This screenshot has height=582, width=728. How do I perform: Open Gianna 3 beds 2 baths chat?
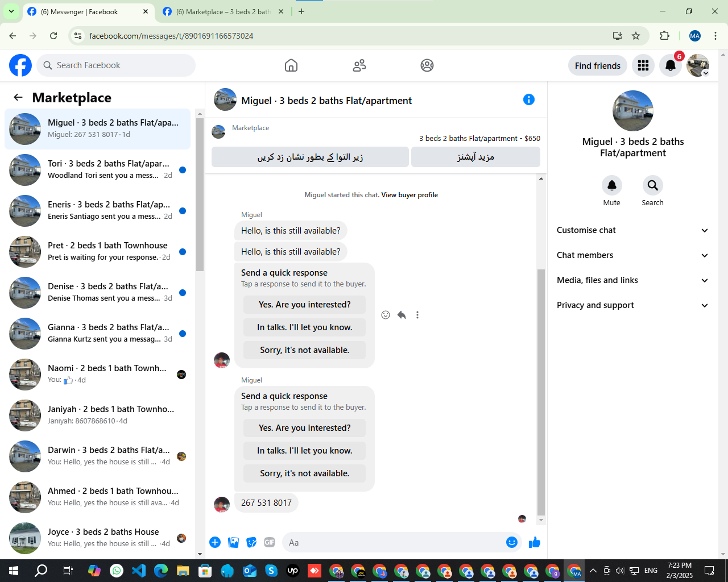(x=97, y=334)
